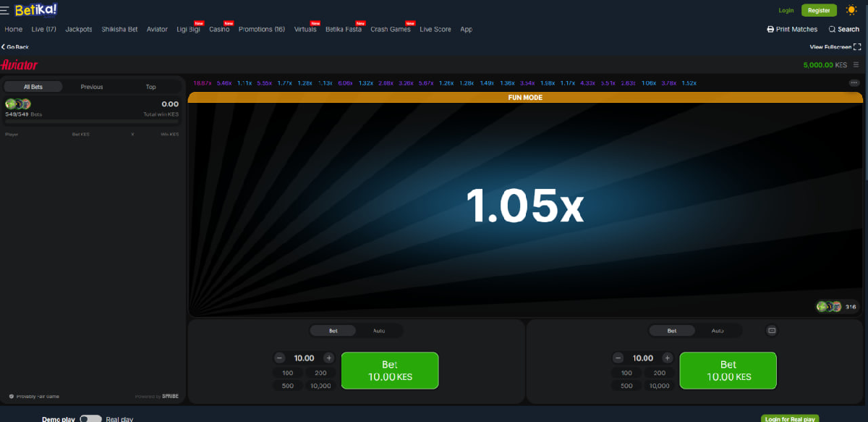Viewport: 868px width, 422px height.
Task: Open the Aviator game menu icon
Action: 856,65
